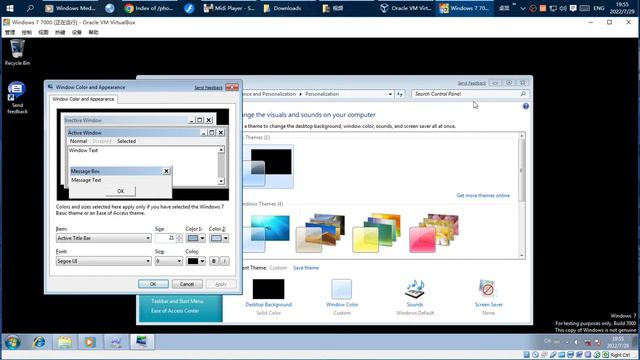Viewport: 640px width, 360px height.
Task: Toggle bold font style button
Action: pyautogui.click(x=214, y=261)
